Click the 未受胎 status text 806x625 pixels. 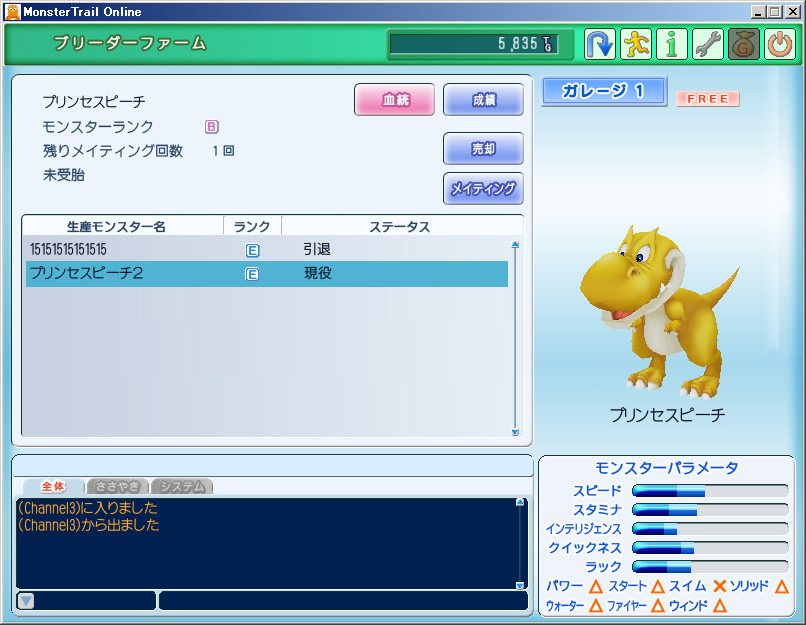[x=64, y=175]
